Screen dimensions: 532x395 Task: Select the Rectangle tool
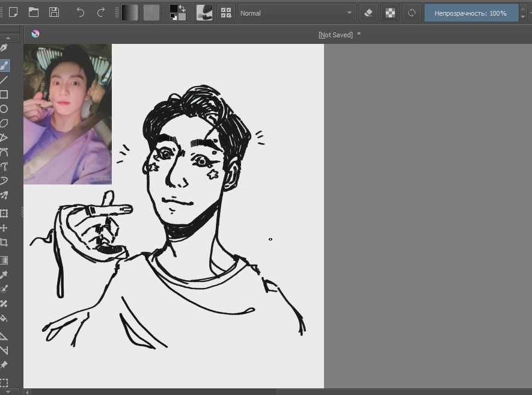(4, 94)
